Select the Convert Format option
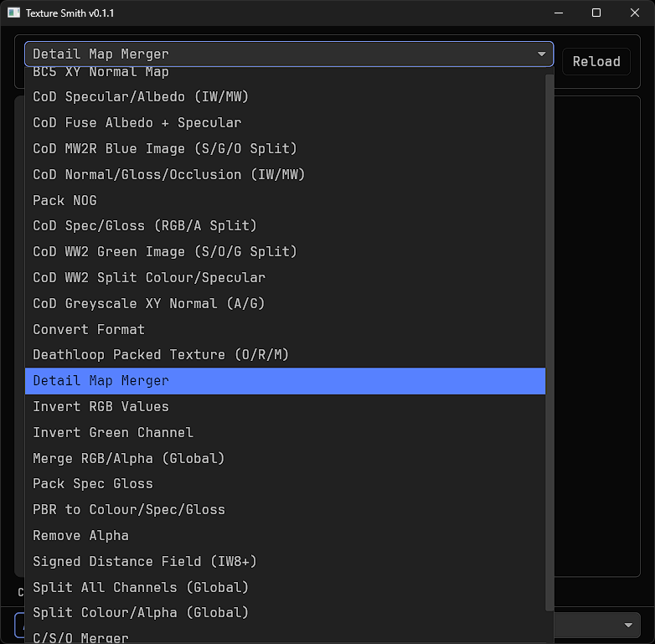The height and width of the screenshot is (644, 655). click(285, 329)
